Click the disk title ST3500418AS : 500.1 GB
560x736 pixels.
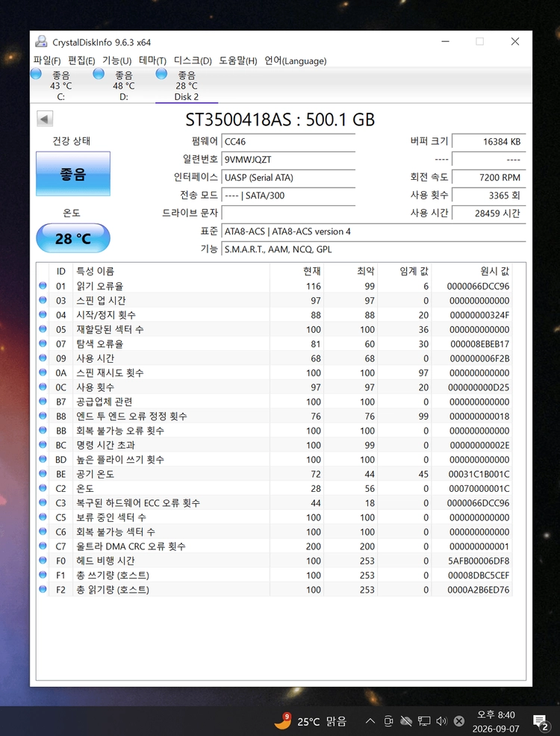280,119
